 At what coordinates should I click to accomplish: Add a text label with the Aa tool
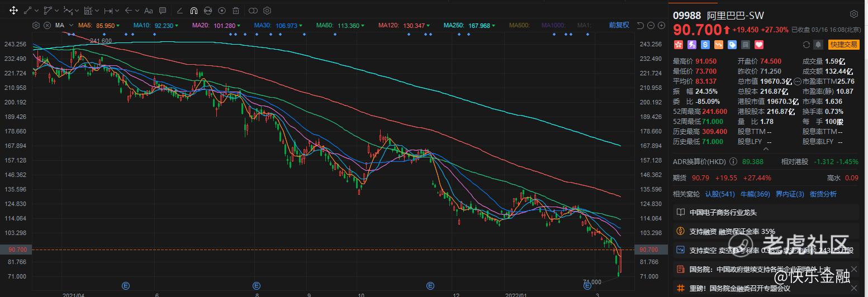148,10
